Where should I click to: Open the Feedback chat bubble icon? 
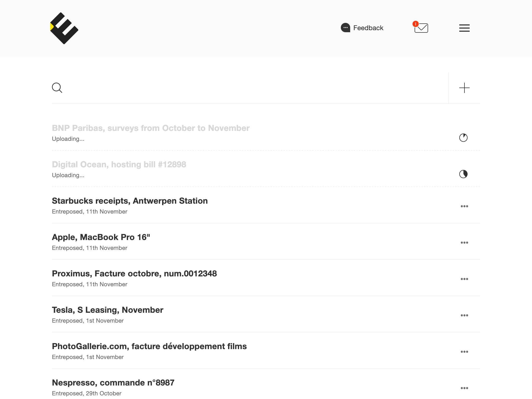coord(345,28)
